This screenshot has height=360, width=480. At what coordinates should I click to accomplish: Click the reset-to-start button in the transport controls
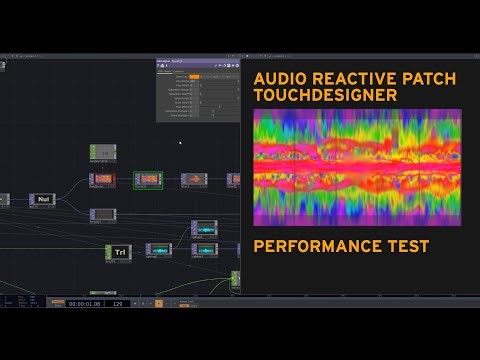(135, 304)
